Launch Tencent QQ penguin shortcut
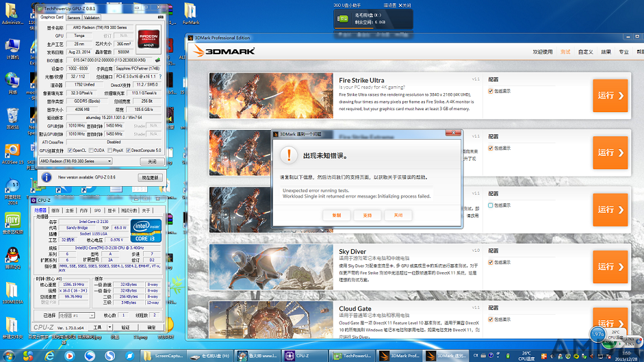 click(12, 258)
